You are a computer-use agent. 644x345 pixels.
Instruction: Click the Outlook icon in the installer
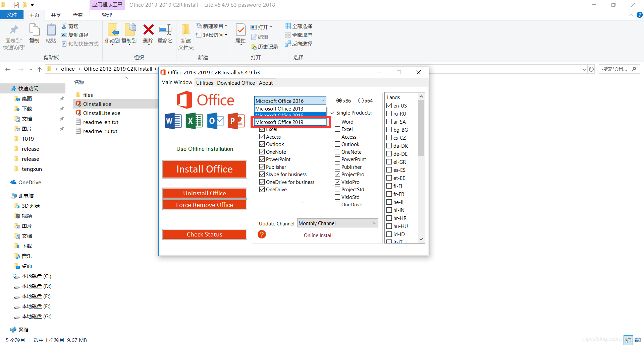point(215,121)
